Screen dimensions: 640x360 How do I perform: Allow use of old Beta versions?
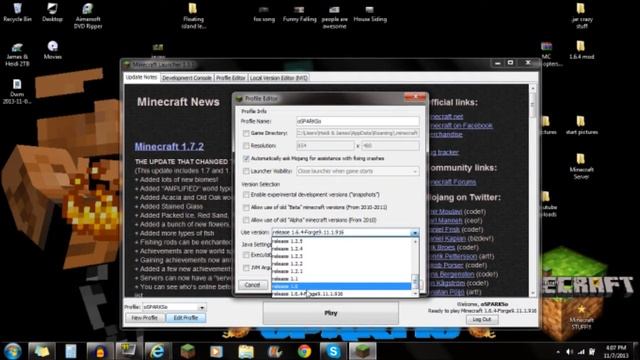[x=246, y=207]
